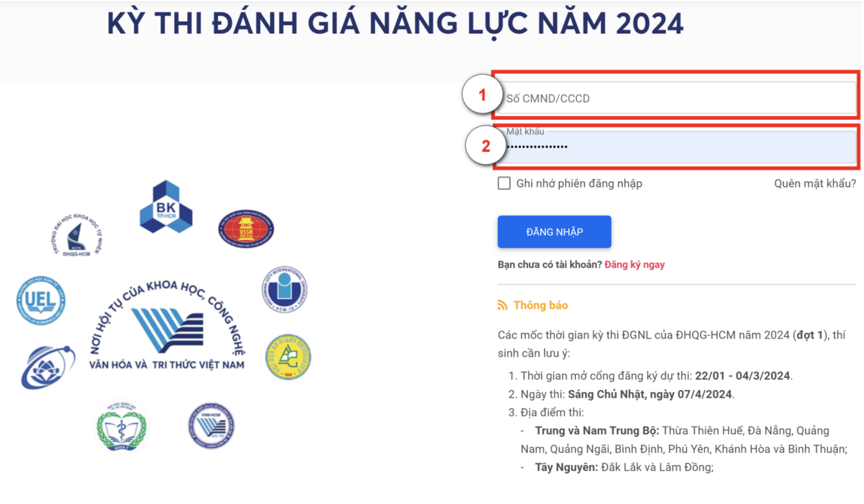
Task: Click the small round VNU-HCM logo
Action: [211, 426]
